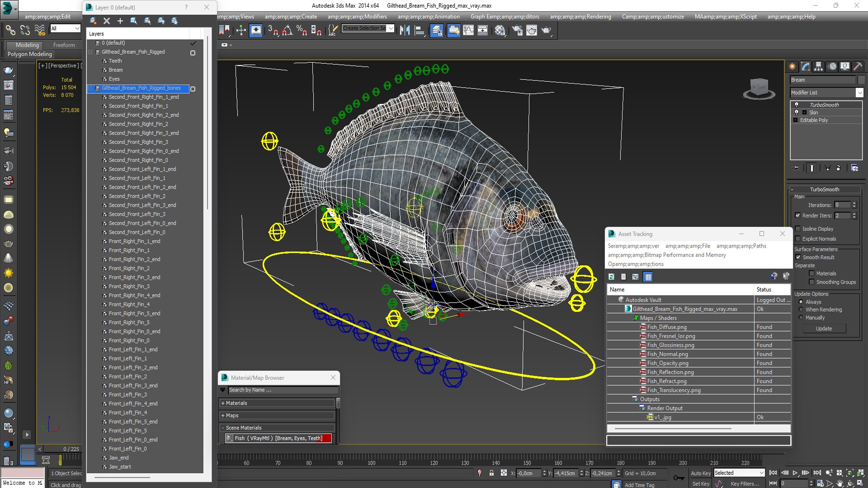Expand the Materials group in Material/Map Browser
This screenshot has height=488, width=868.
click(278, 403)
